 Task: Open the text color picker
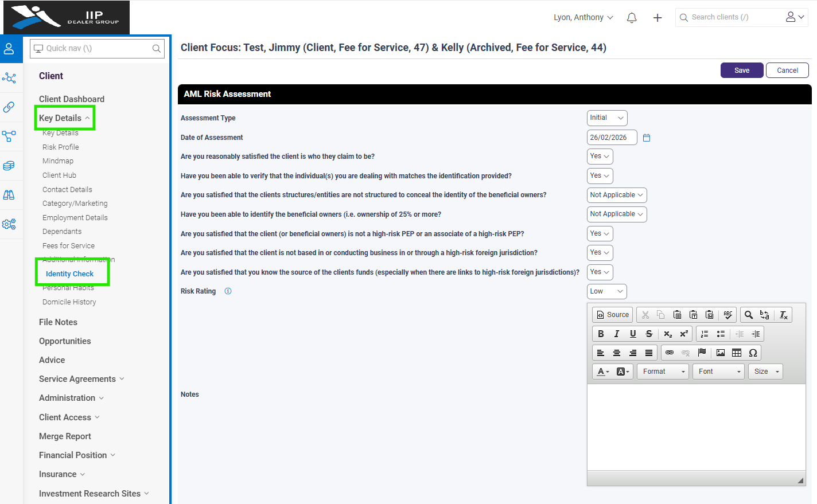click(602, 372)
